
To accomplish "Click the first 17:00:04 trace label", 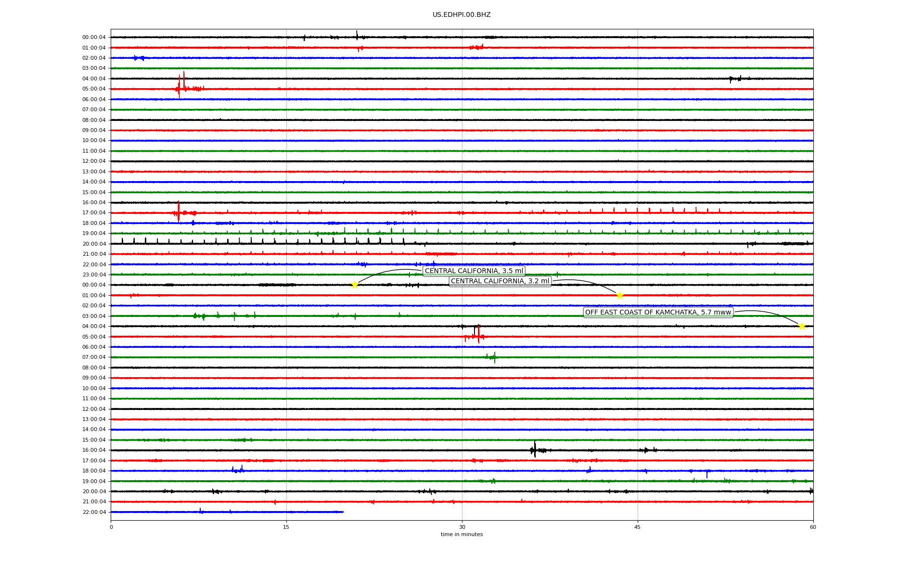I will [94, 213].
